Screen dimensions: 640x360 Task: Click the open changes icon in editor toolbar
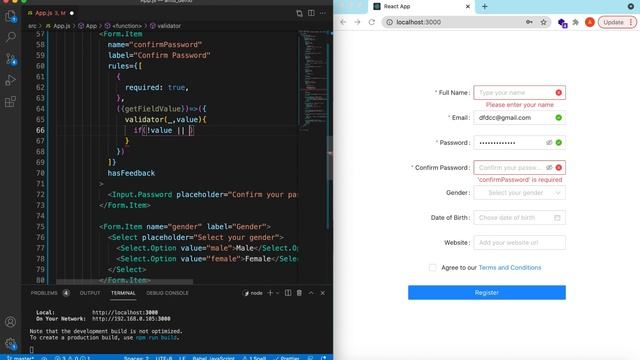[x=299, y=13]
